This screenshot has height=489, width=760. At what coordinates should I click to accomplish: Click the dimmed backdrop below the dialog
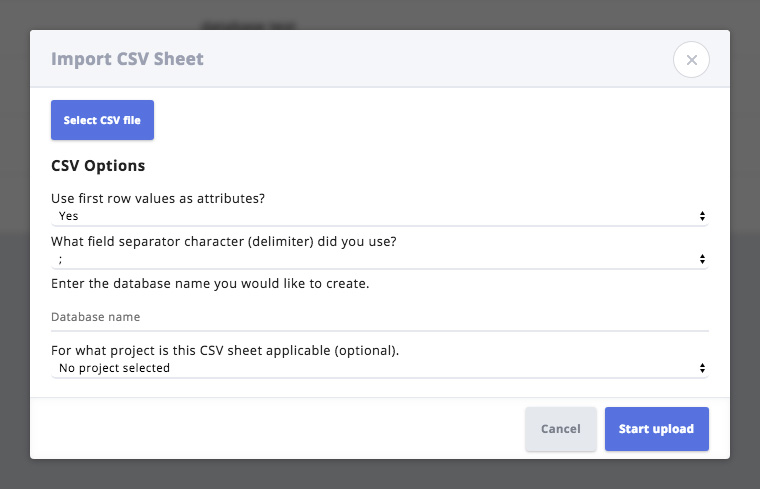pyautogui.click(x=380, y=474)
